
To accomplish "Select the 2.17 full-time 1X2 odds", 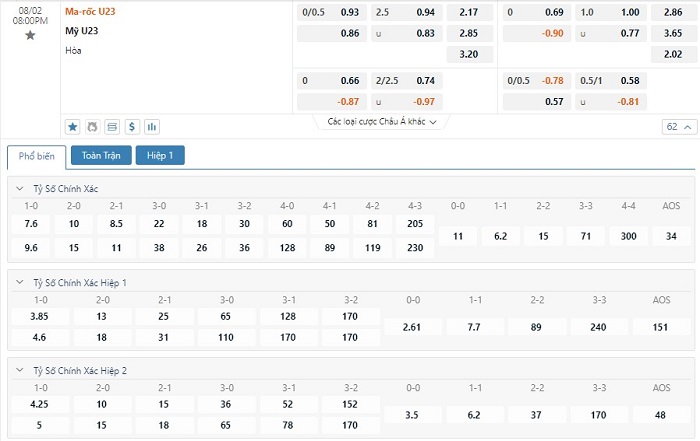I will [469, 12].
